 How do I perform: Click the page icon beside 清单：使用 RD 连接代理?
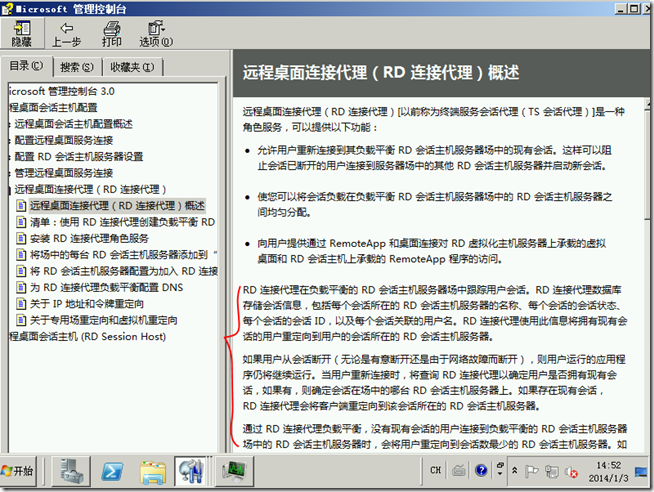click(21, 222)
